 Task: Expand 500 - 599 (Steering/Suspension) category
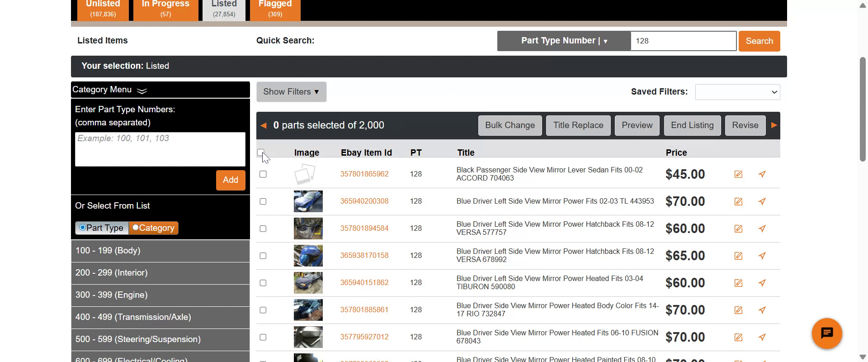(160, 339)
